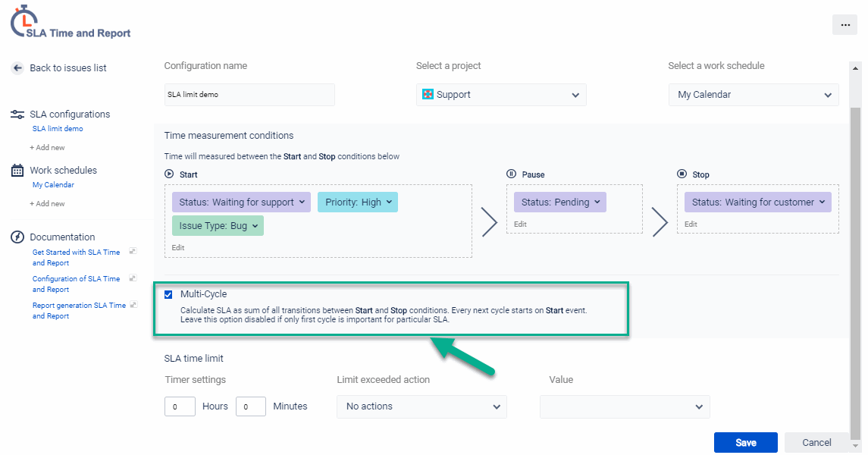
Task: Click Edit under Start conditions
Action: pyautogui.click(x=177, y=247)
